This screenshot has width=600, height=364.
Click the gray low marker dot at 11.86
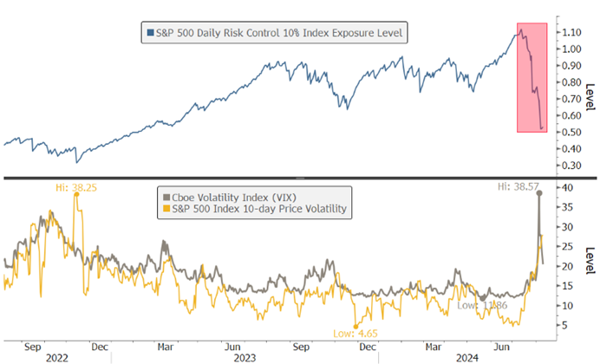point(483,298)
